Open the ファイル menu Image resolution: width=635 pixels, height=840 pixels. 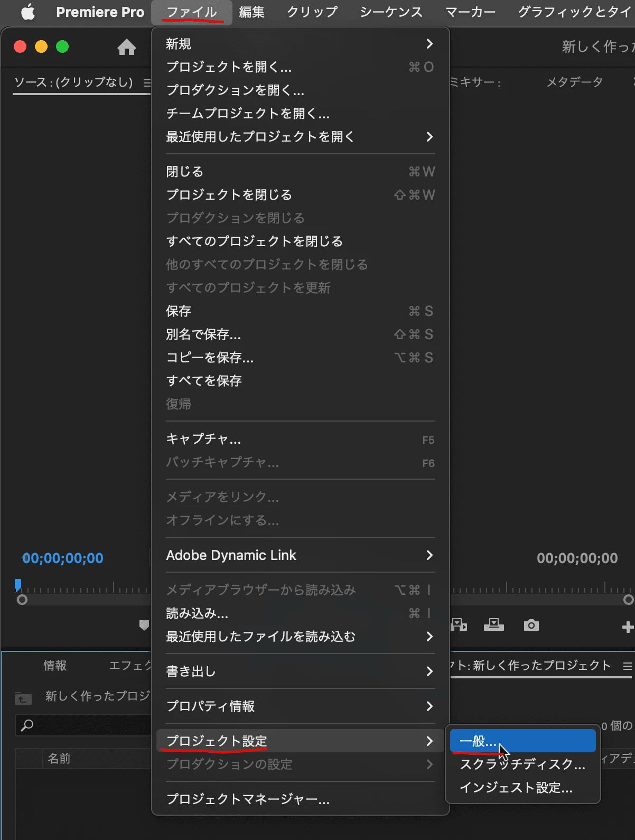[192, 12]
